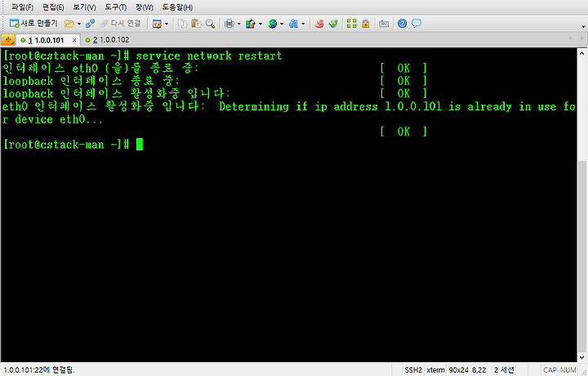The width and height of the screenshot is (588, 376).
Task: Open help with the blue question icon
Action: (403, 24)
